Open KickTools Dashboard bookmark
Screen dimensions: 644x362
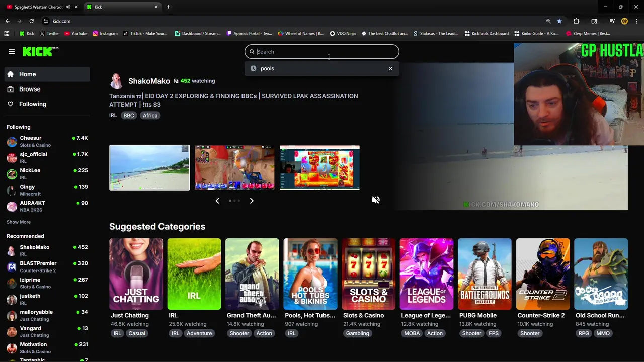pos(487,34)
